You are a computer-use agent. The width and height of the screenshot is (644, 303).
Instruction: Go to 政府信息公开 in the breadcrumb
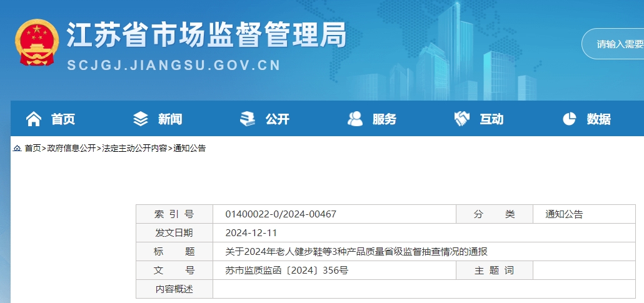click(71, 148)
